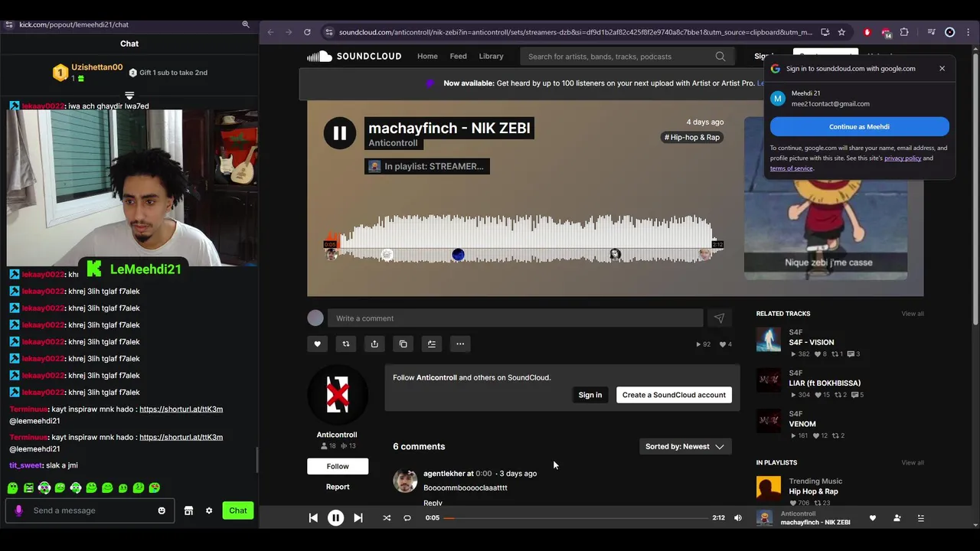Add track to Next up via the queue icon

click(x=432, y=344)
